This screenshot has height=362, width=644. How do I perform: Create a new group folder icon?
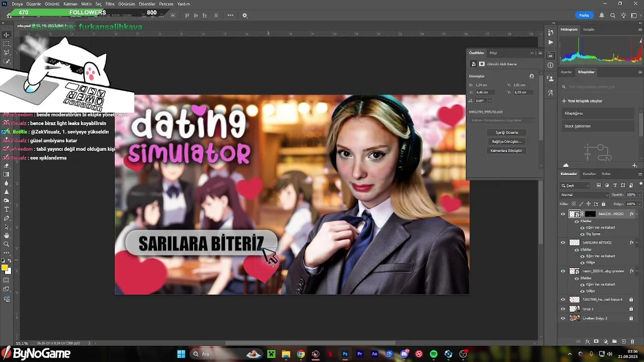614,341
